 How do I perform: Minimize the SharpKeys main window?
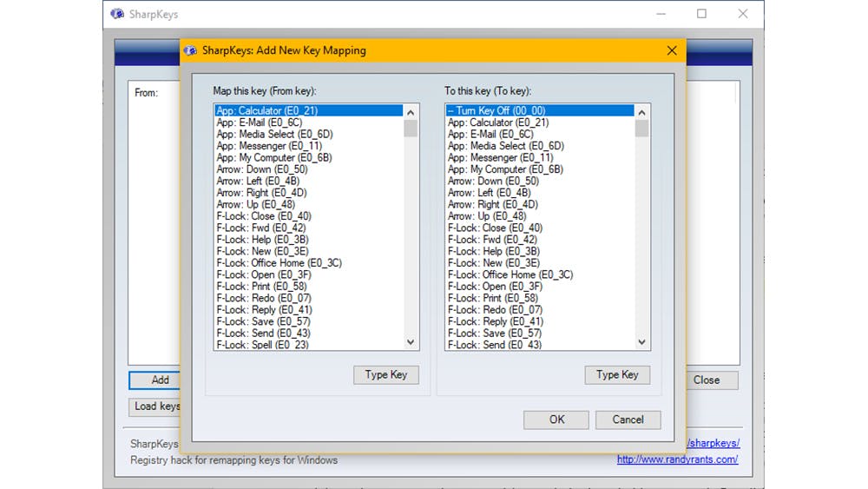pyautogui.click(x=661, y=14)
